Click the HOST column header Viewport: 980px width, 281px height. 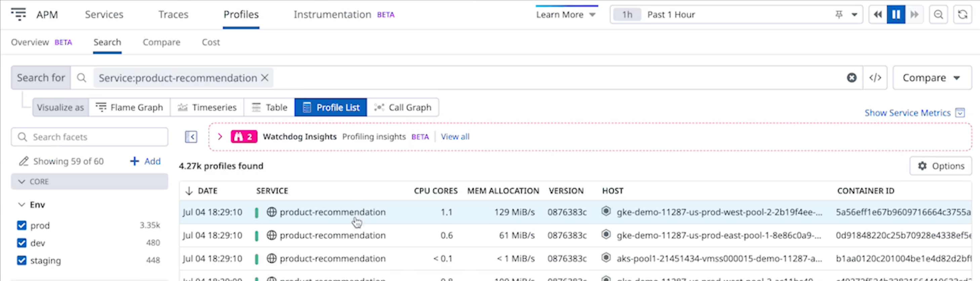[612, 191]
